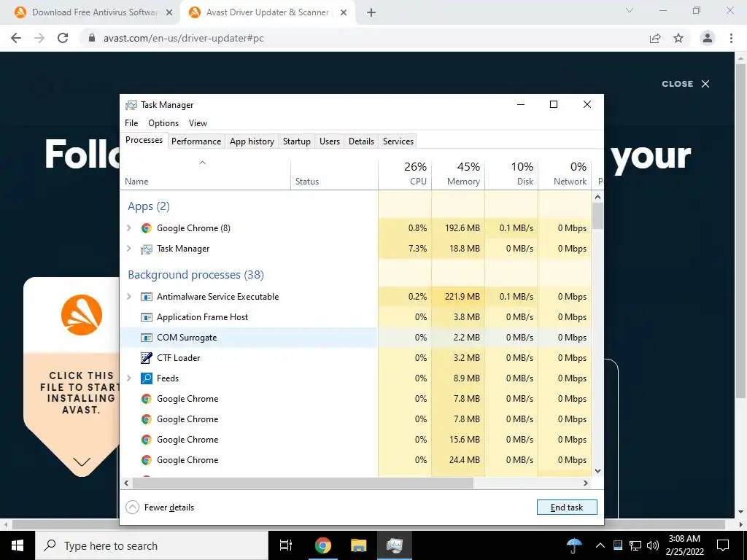This screenshot has width=747, height=560.
Task: Switch to the Details tab
Action: [x=361, y=141]
